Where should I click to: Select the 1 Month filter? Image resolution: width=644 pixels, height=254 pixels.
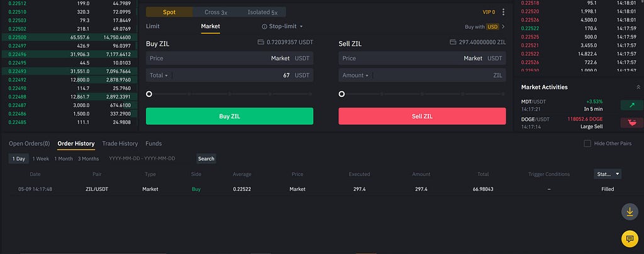click(x=64, y=159)
